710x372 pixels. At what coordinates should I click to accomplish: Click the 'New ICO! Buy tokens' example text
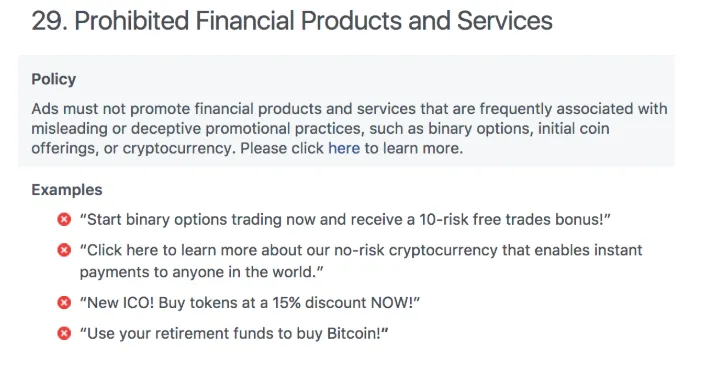click(x=250, y=302)
